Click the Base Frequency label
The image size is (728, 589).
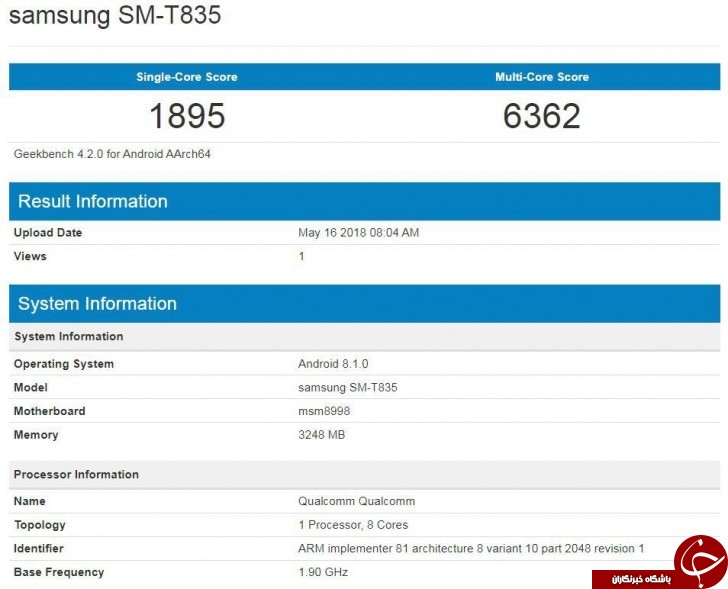(59, 572)
